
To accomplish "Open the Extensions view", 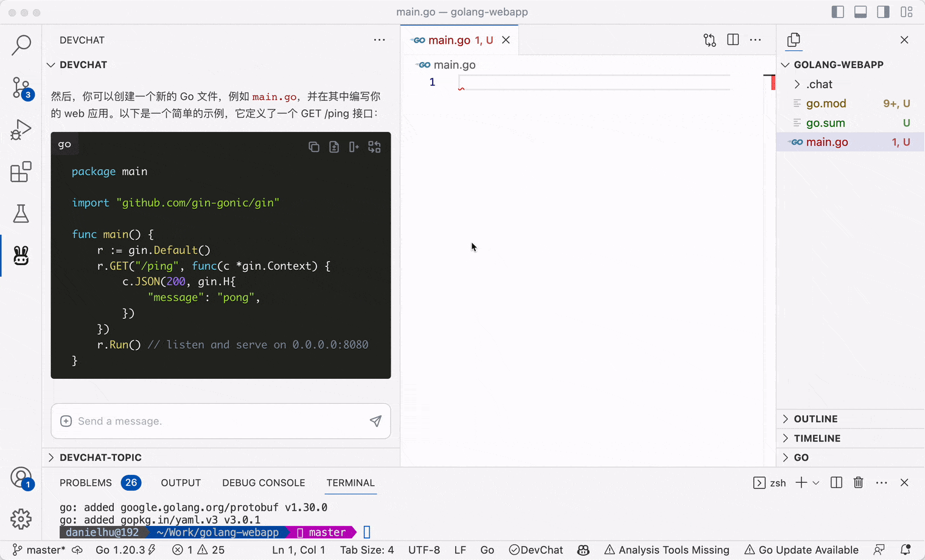I will (x=21, y=172).
